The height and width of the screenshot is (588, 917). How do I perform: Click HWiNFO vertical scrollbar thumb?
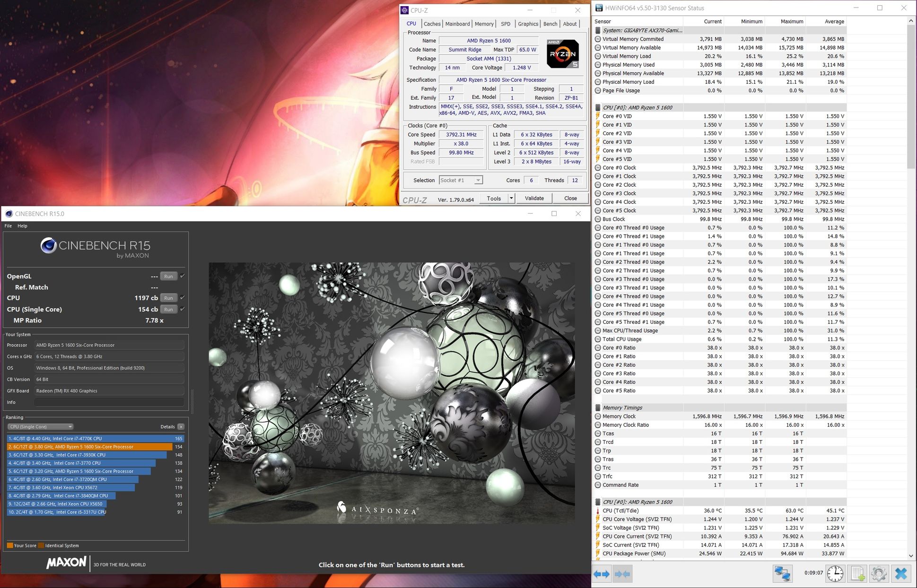(911, 97)
